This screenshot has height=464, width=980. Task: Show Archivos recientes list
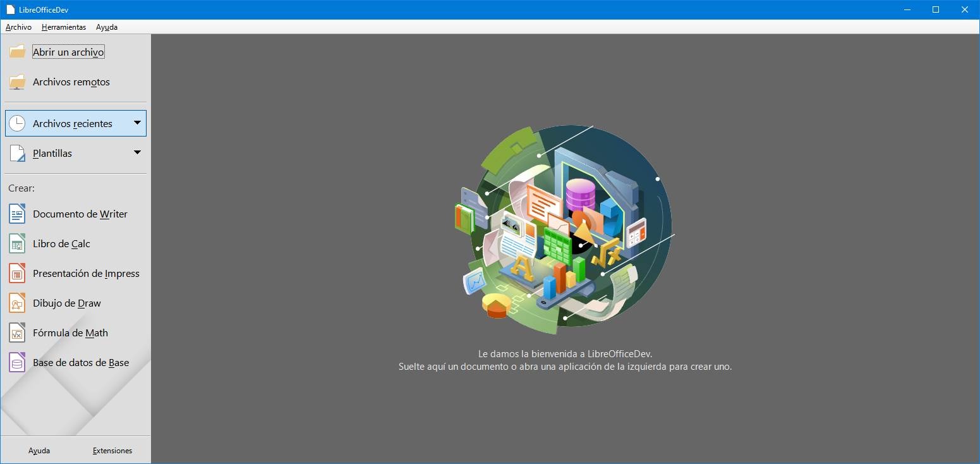click(76, 123)
